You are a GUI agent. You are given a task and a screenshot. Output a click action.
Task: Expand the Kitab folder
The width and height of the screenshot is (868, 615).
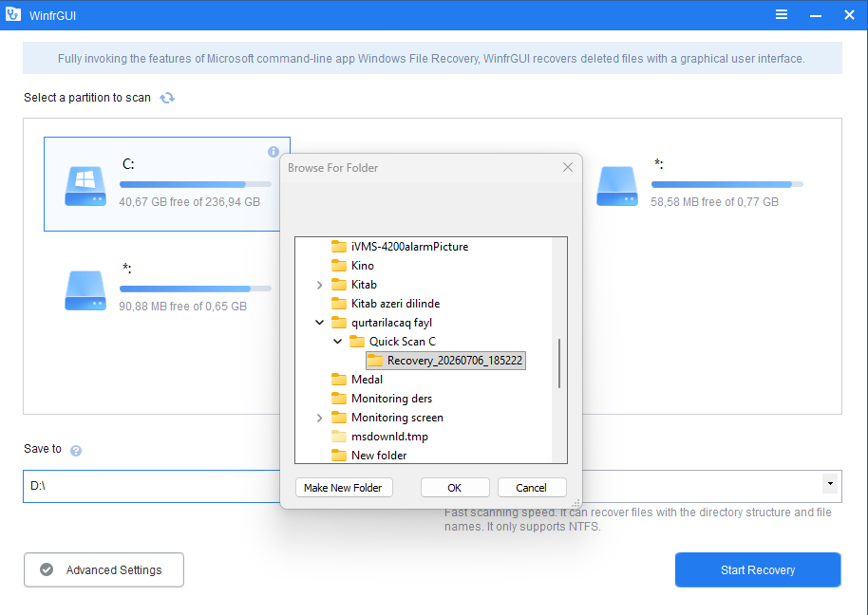click(x=319, y=285)
